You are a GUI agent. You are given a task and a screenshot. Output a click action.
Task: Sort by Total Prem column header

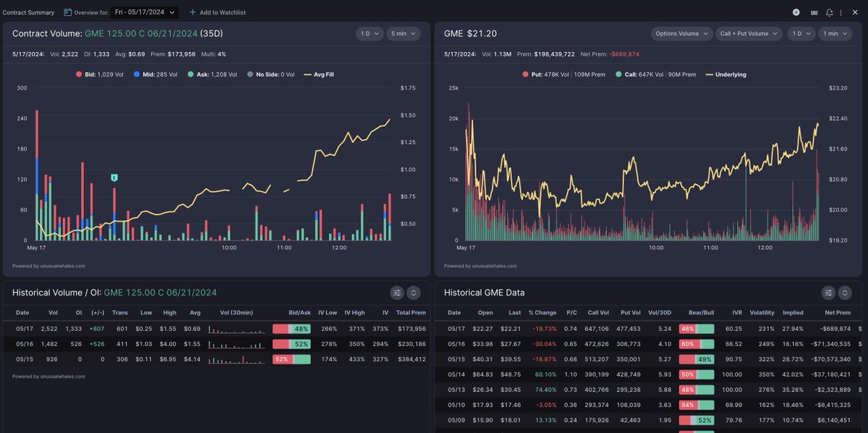tap(411, 313)
